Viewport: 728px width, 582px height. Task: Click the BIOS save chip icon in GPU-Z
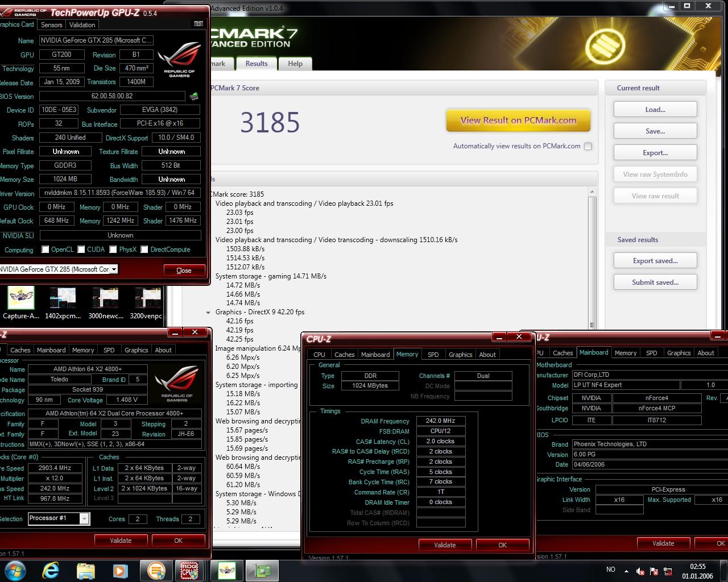194,97
